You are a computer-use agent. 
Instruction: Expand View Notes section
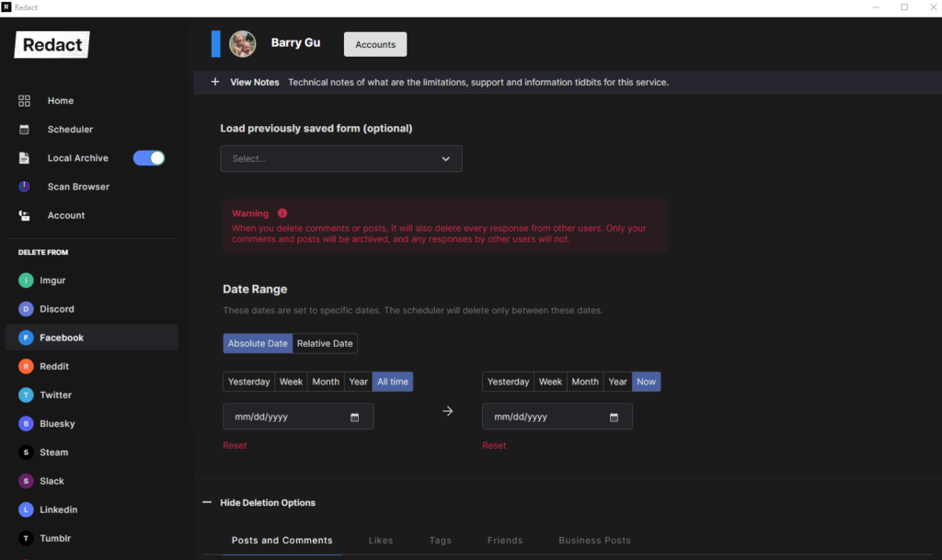coord(215,82)
